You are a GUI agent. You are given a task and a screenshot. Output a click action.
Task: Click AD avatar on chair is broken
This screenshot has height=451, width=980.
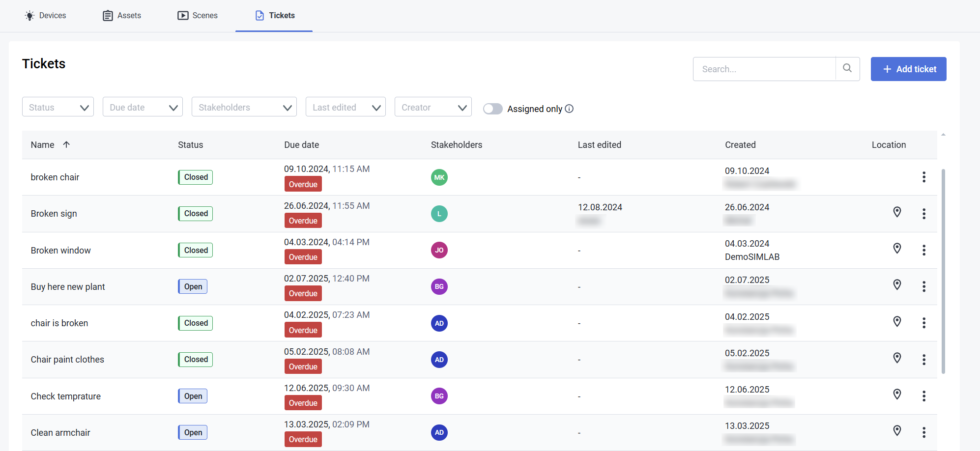439,323
